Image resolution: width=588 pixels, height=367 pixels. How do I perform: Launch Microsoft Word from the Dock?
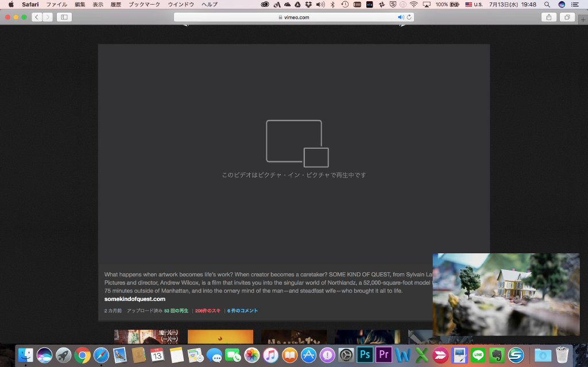point(403,355)
